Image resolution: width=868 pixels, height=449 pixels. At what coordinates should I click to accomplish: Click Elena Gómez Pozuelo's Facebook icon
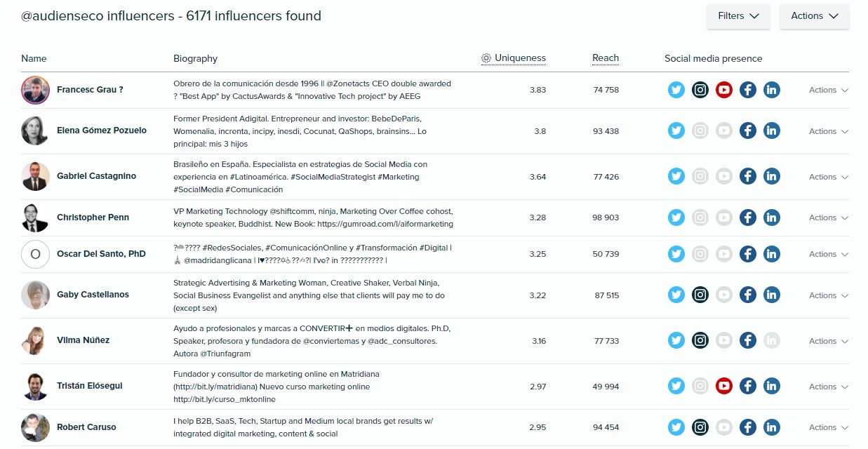pyautogui.click(x=748, y=131)
